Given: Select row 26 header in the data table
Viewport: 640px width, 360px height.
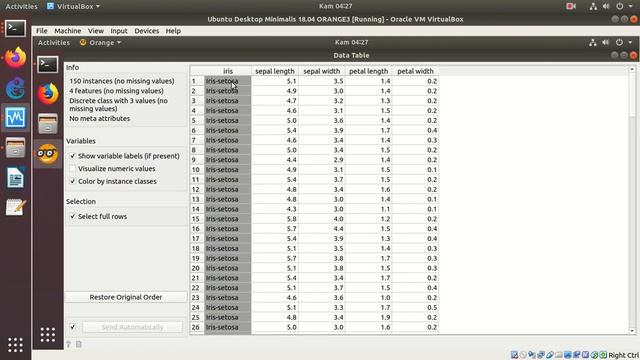Looking at the screenshot, I should pos(197,327).
